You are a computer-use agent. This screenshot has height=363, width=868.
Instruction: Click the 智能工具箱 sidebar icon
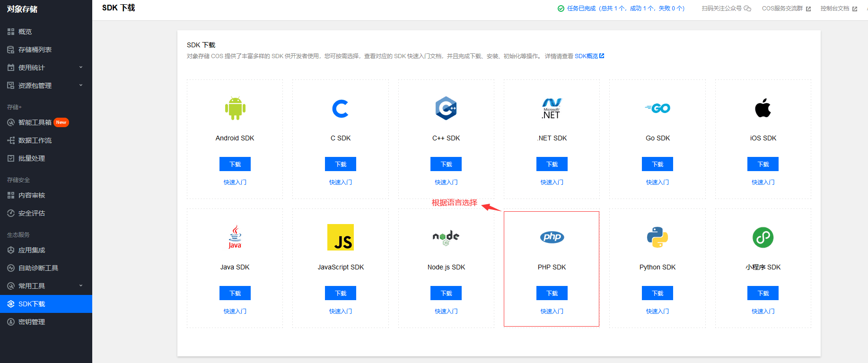click(x=11, y=122)
